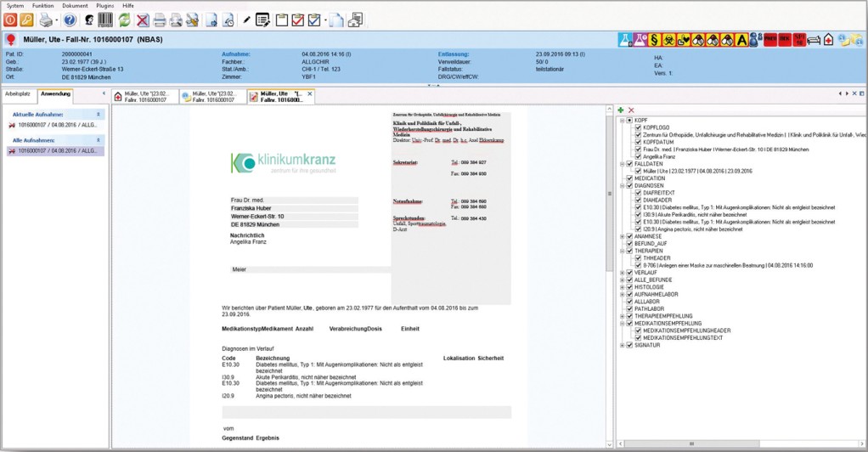
Task: Click the clipboard with red checkmark icon
Action: tap(298, 21)
